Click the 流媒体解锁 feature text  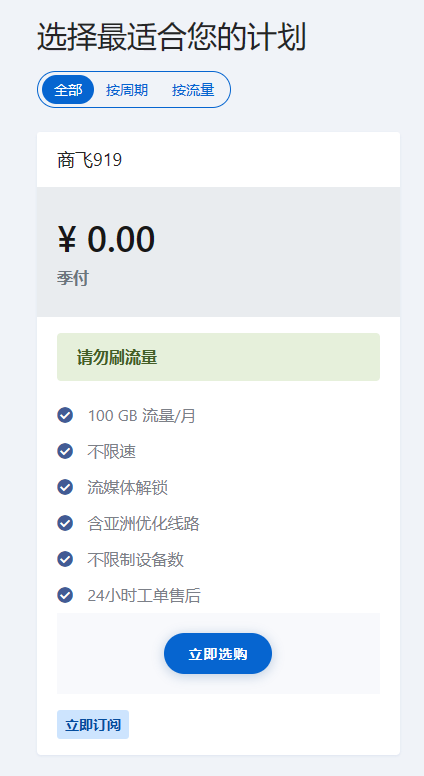128,487
